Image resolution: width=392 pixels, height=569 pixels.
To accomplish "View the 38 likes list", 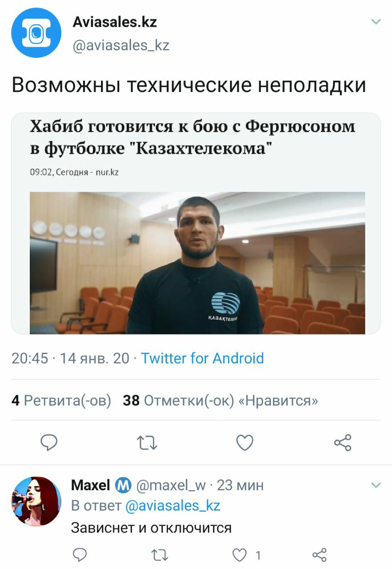I will [220, 401].
